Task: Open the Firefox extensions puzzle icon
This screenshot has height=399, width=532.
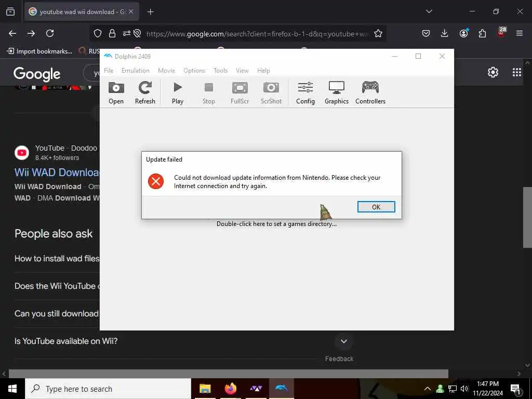Action: (x=482, y=33)
